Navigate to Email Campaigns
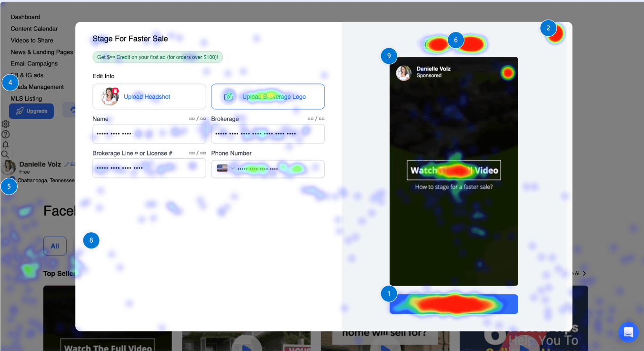This screenshot has width=644, height=351. (34, 63)
